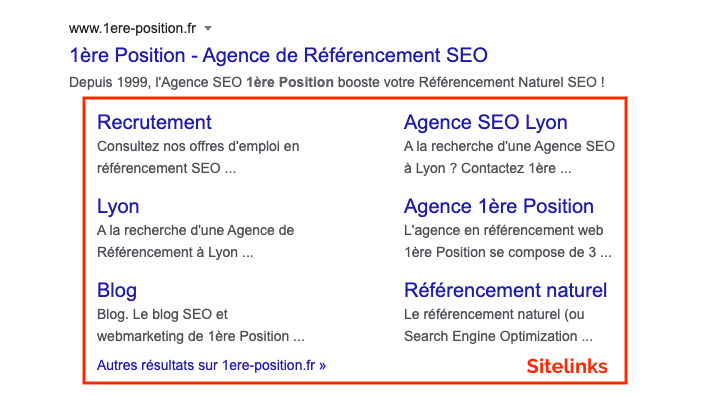This screenshot has height=396, width=713.
Task: Open the '1ère Position - Agence de Référencement SEO' result
Action: 278,55
